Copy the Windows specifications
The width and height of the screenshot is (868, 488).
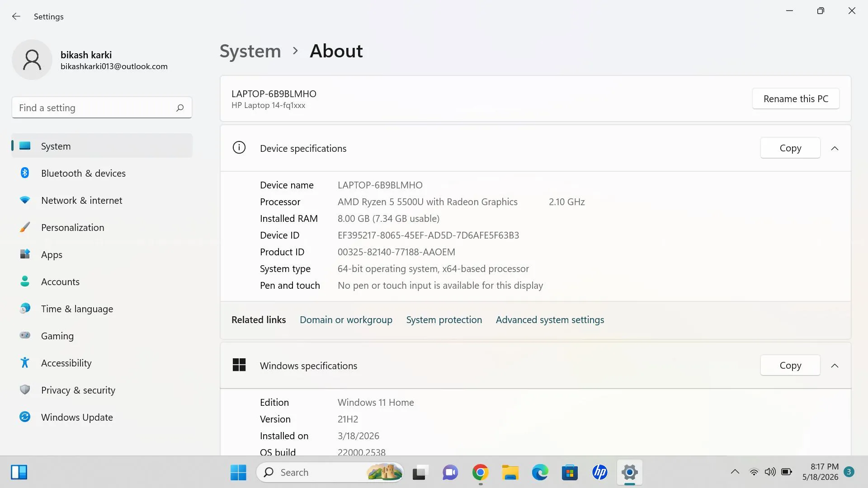click(x=790, y=365)
